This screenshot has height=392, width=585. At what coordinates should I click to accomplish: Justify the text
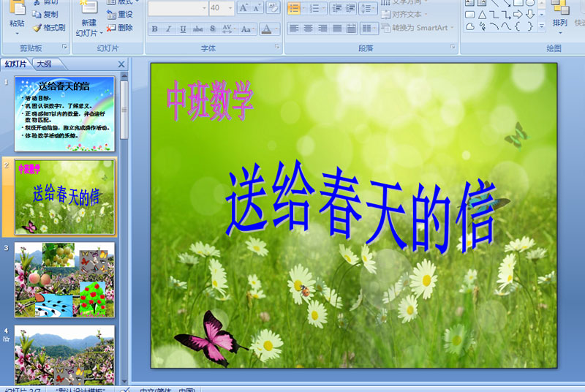click(x=337, y=29)
